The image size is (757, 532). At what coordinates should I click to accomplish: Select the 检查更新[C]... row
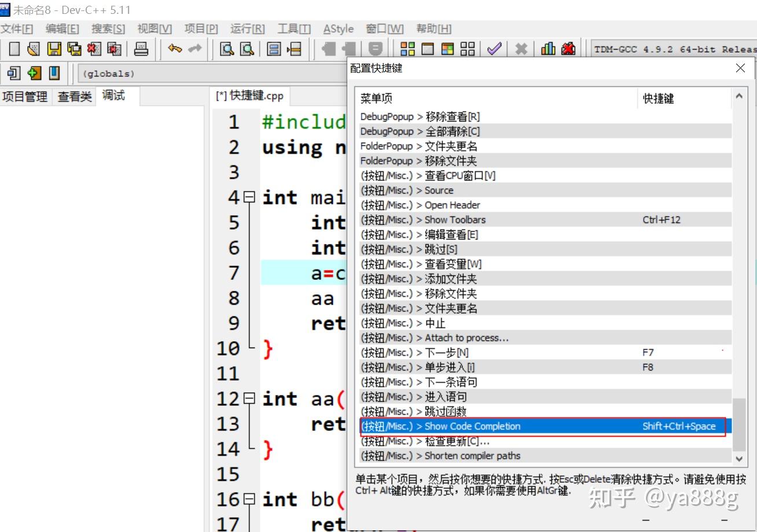[x=545, y=441]
